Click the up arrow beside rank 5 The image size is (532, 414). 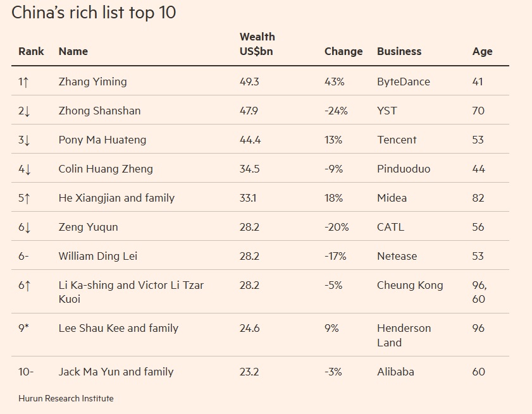[x=27, y=198]
